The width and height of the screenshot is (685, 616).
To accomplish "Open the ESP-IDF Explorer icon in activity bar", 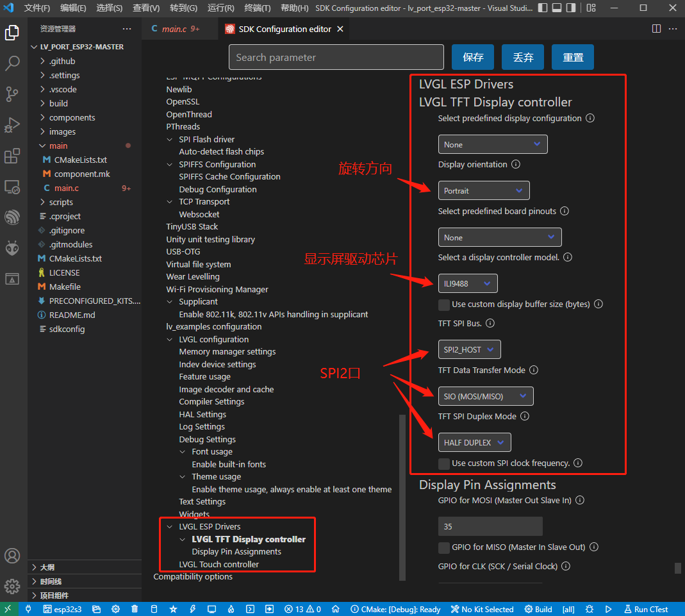I will 12,217.
